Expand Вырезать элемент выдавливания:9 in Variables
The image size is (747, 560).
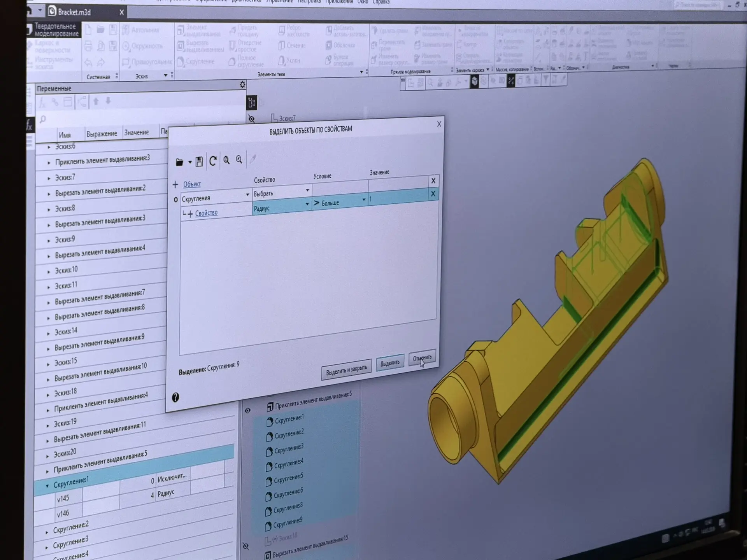[x=48, y=348]
